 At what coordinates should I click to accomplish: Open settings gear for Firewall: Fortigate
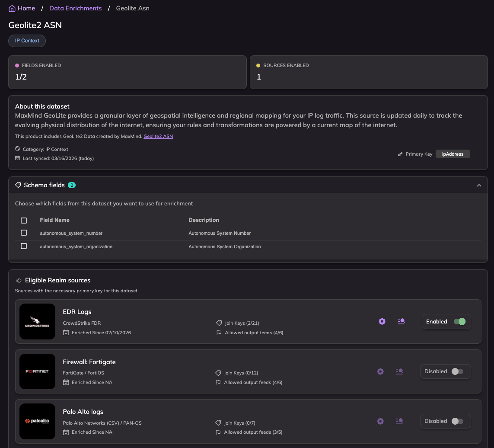pos(380,371)
